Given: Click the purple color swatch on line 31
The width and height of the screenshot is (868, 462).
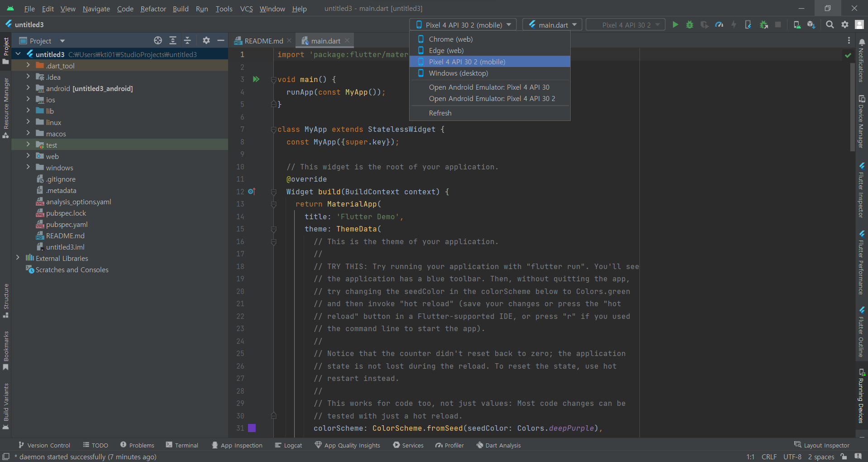Looking at the screenshot, I should tap(252, 428).
